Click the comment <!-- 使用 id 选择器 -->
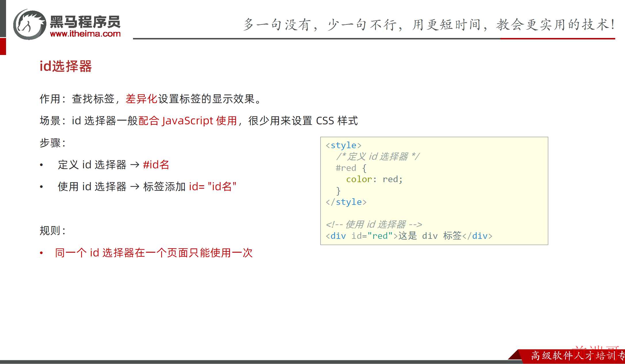Image resolution: width=625 pixels, height=364 pixels. click(x=374, y=224)
